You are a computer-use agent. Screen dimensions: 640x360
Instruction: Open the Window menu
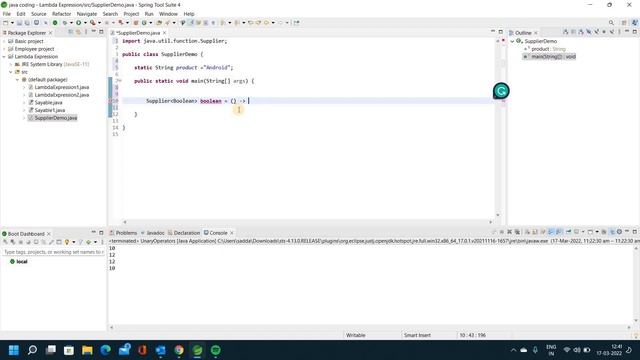point(168,14)
